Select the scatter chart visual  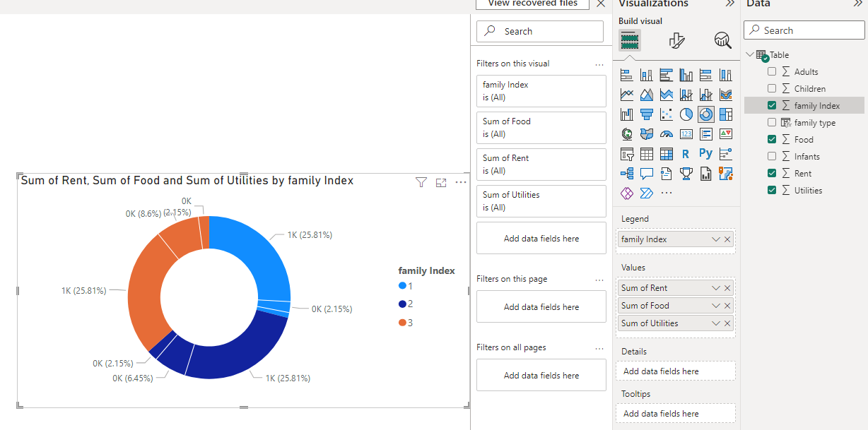667,114
